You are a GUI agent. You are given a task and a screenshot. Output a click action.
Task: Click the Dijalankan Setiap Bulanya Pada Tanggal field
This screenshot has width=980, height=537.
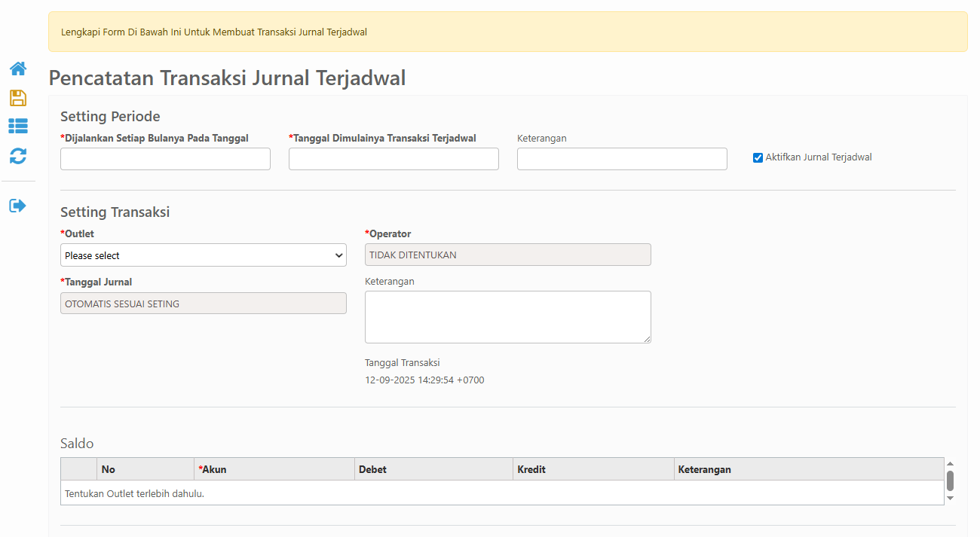165,159
